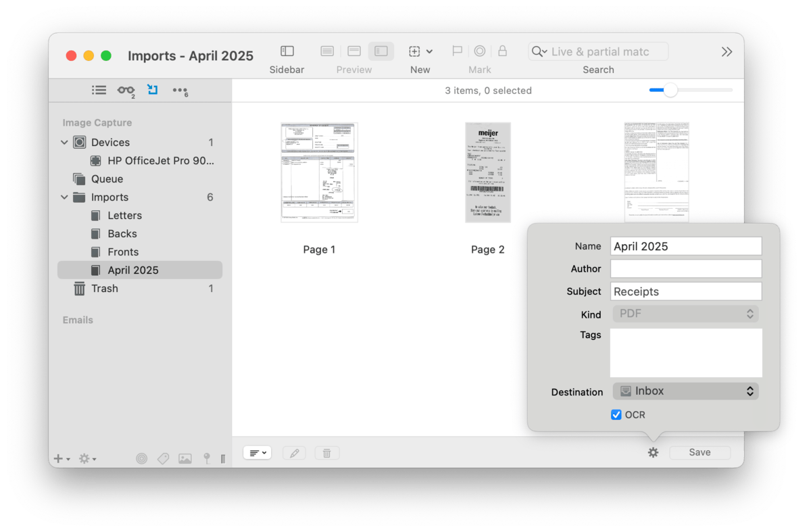Toggle the three-pane view button
This screenshot has height=532, width=811.
coord(381,51)
